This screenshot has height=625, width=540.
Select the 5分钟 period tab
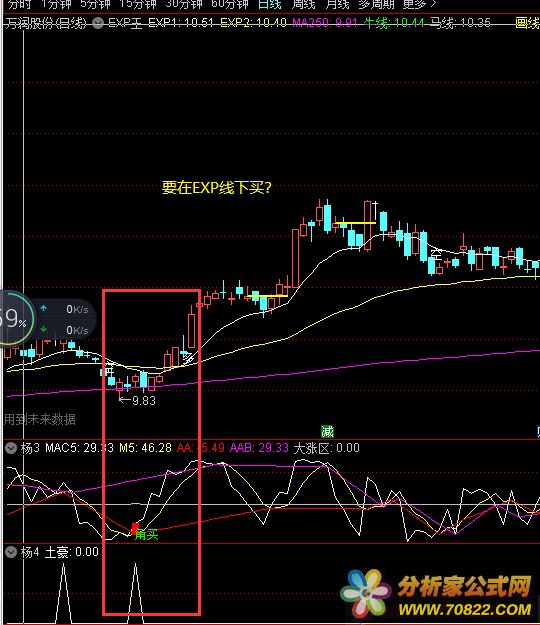95,4
